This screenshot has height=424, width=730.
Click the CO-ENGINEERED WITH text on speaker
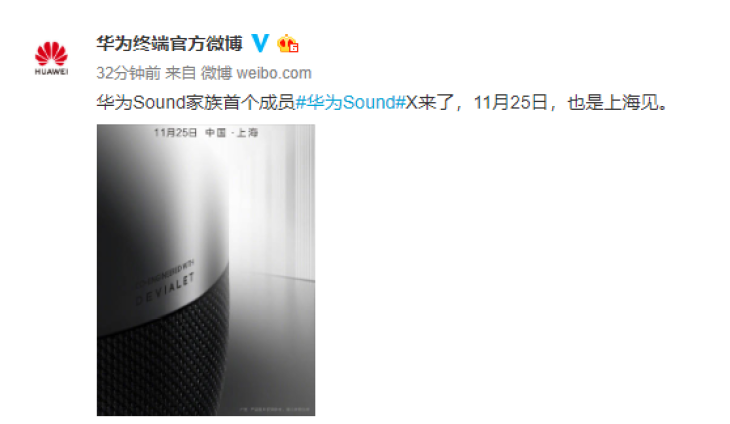165,274
